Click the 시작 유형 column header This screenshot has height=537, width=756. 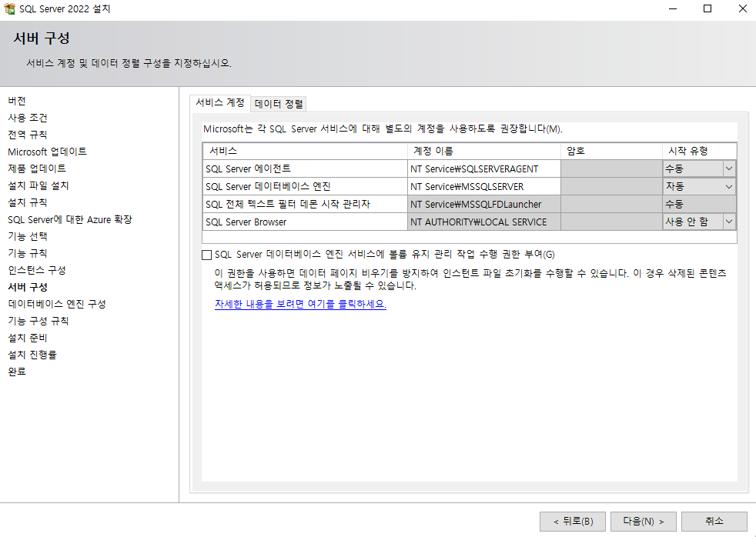click(x=699, y=151)
